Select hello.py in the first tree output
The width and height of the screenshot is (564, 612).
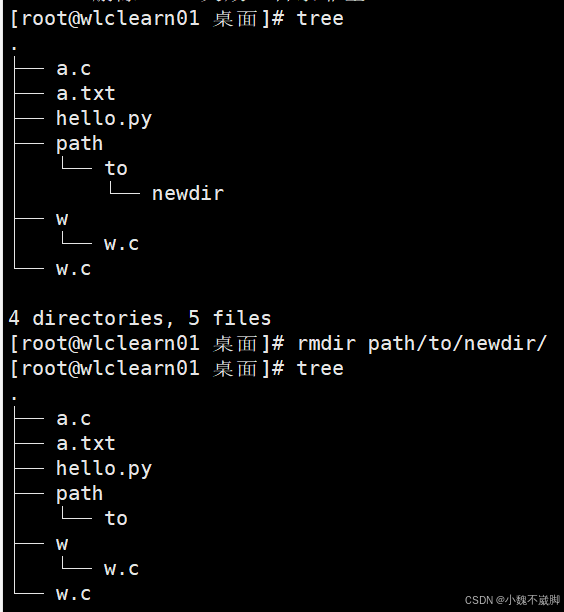(104, 119)
